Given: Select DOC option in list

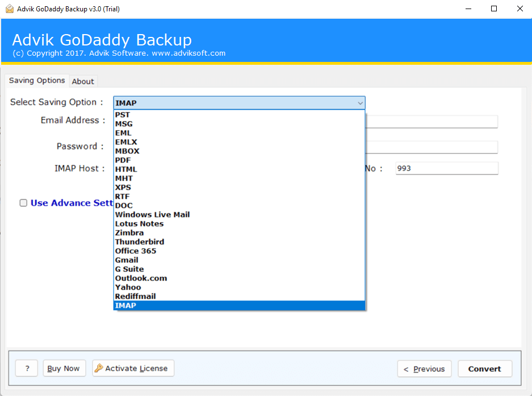Looking at the screenshot, I should [x=239, y=206].
